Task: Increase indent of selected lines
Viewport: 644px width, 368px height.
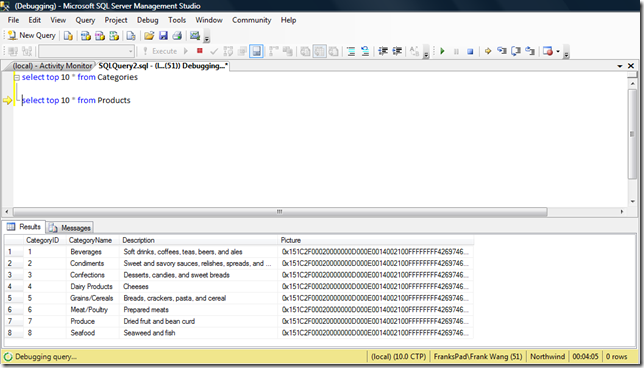Action: coord(397,51)
